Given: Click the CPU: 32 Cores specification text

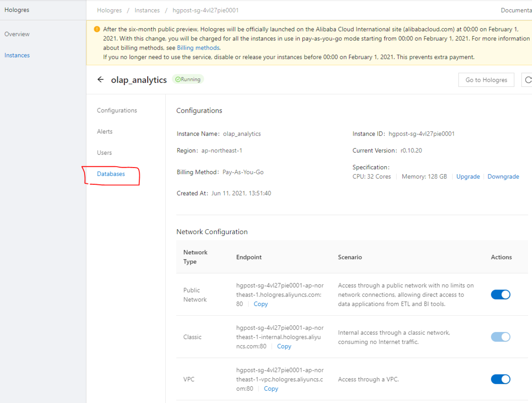Looking at the screenshot, I should [372, 176].
